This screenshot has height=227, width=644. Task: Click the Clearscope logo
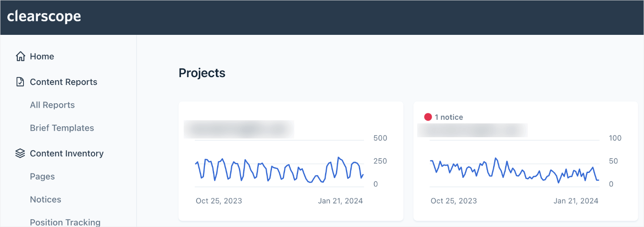44,17
